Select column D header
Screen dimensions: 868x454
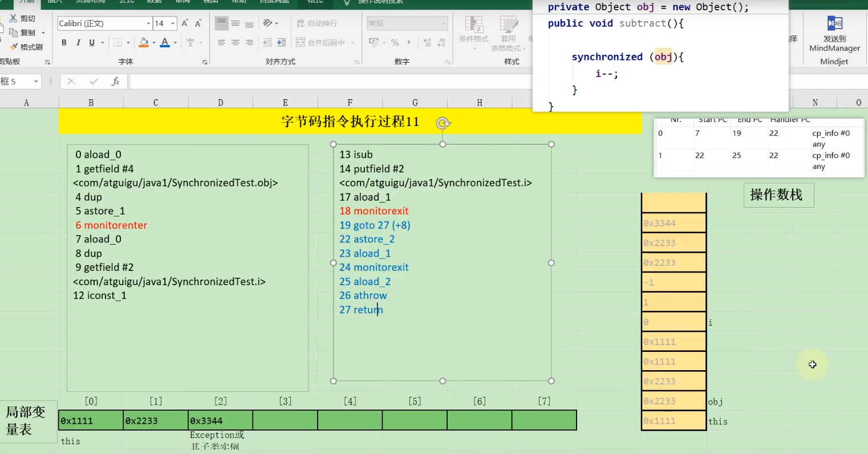[221, 103]
